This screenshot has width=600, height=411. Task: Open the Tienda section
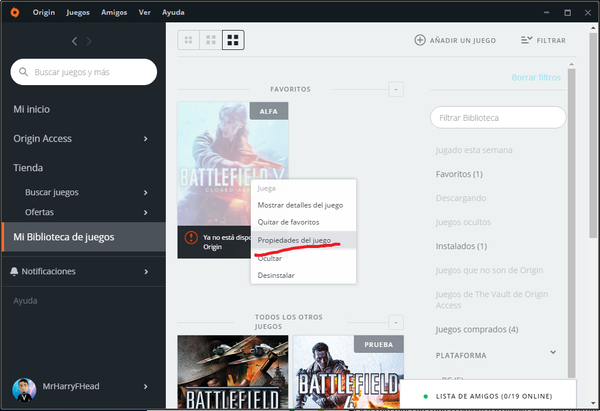coord(28,168)
